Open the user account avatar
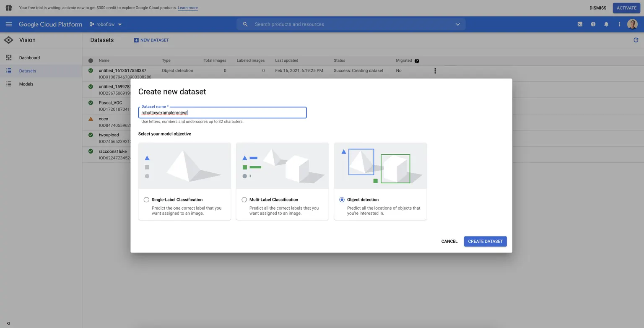 pos(632,24)
